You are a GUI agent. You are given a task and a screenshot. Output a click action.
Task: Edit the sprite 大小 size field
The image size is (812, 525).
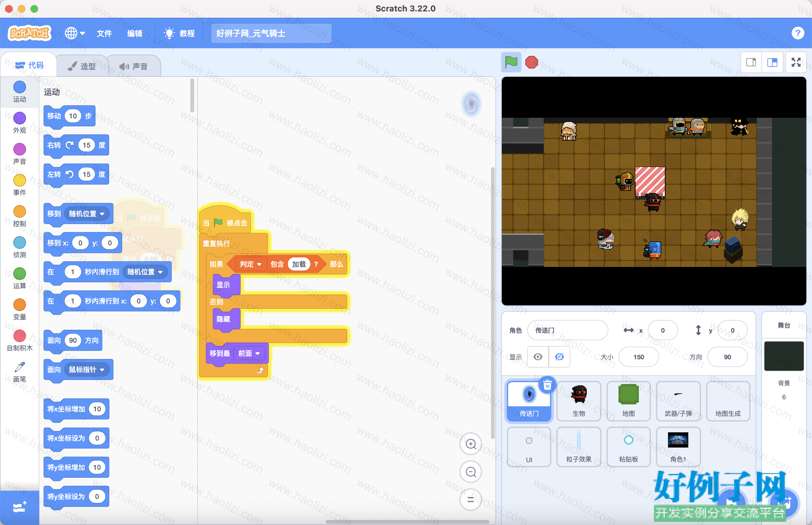(x=638, y=357)
